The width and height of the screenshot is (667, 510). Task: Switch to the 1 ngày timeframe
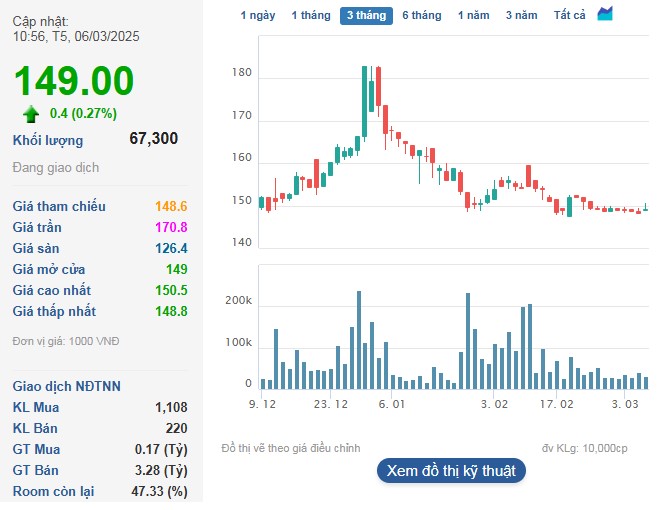tap(257, 15)
